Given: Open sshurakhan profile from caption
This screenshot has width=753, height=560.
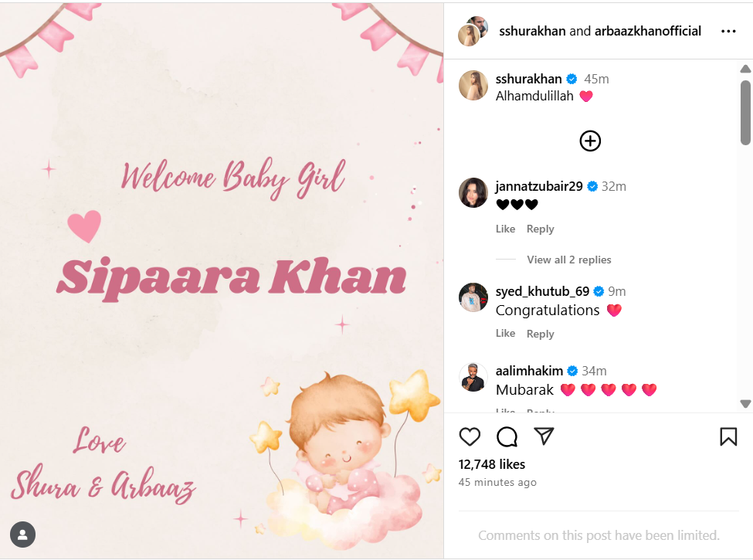Looking at the screenshot, I should click(528, 79).
